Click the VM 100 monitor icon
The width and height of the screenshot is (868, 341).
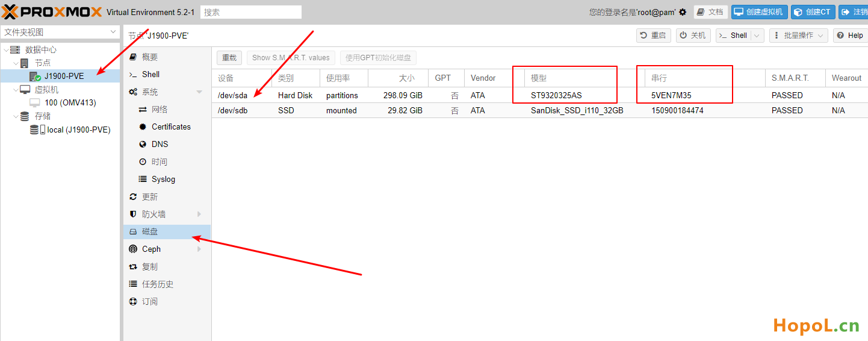coord(35,102)
